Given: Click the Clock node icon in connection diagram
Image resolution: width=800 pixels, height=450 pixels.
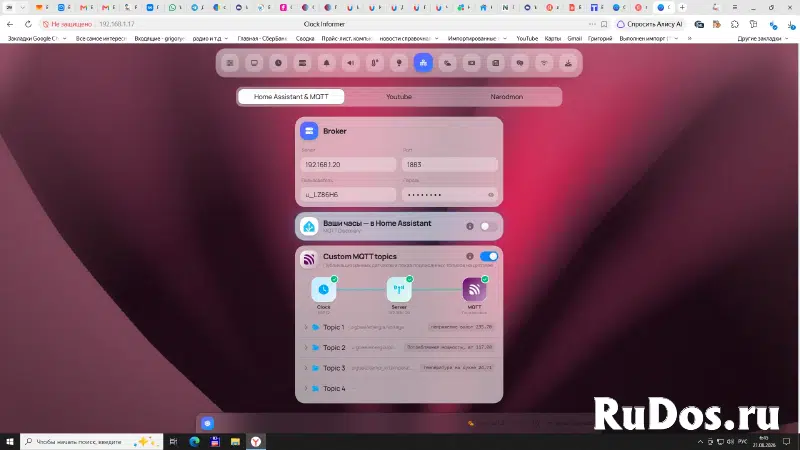Looking at the screenshot, I should point(323,289).
